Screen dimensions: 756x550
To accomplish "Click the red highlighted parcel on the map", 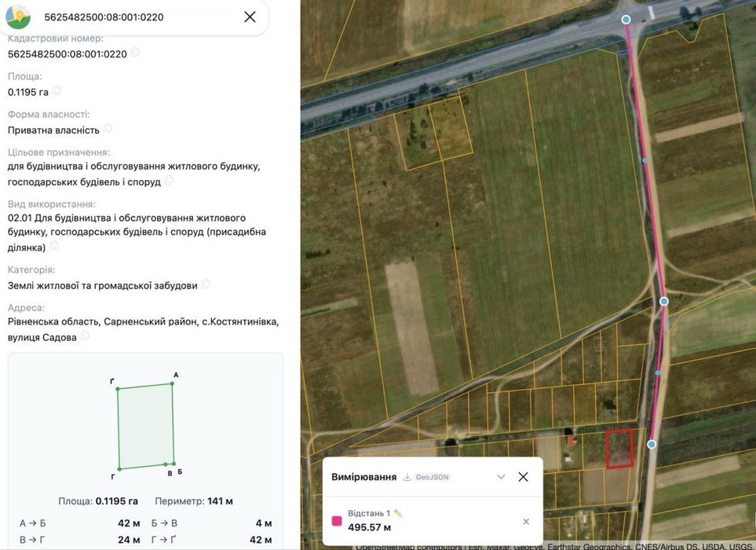I will [619, 449].
